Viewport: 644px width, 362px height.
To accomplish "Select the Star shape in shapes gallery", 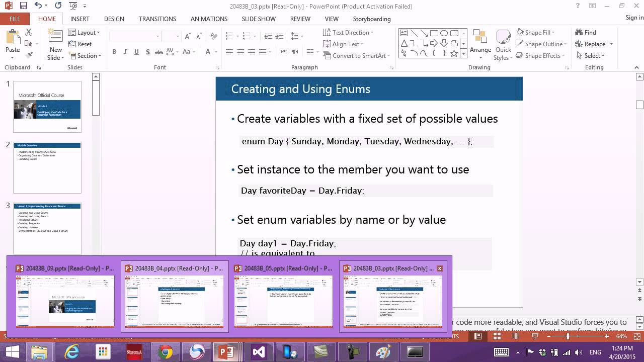I will coord(454,53).
